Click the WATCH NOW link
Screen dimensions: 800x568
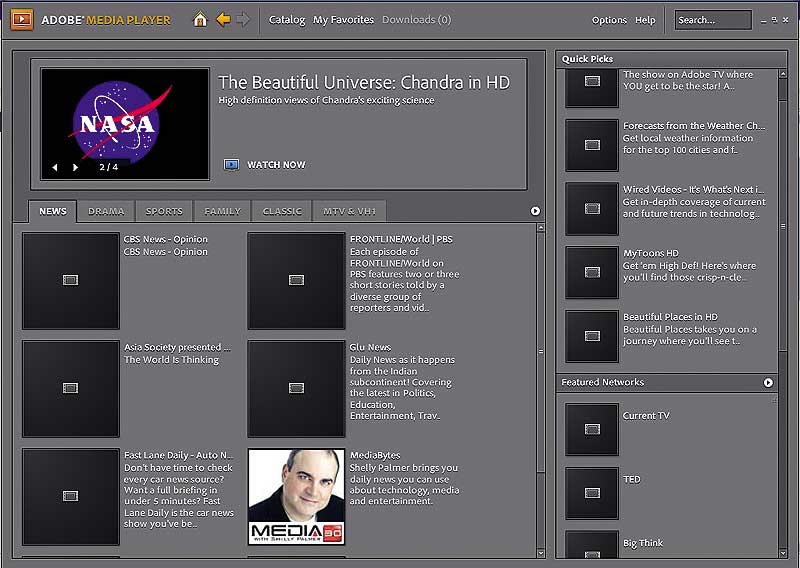[x=276, y=165]
